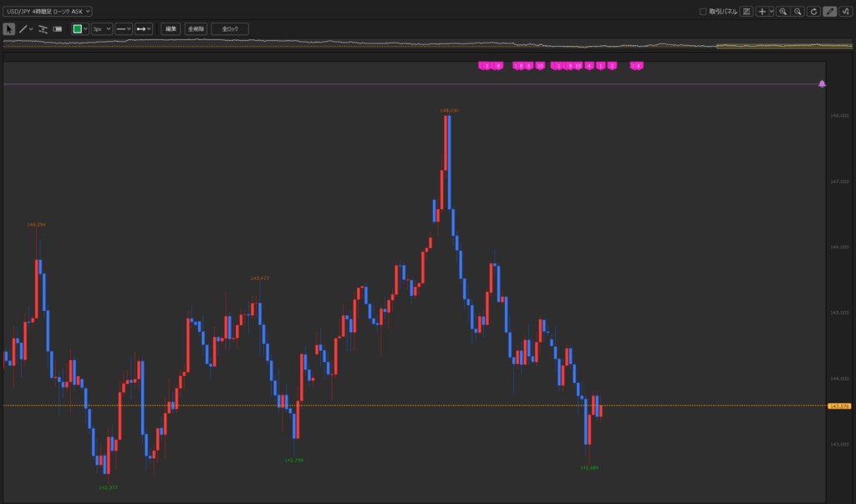Enable the 取引パネル checkbox
The width and height of the screenshot is (856, 504).
(703, 12)
